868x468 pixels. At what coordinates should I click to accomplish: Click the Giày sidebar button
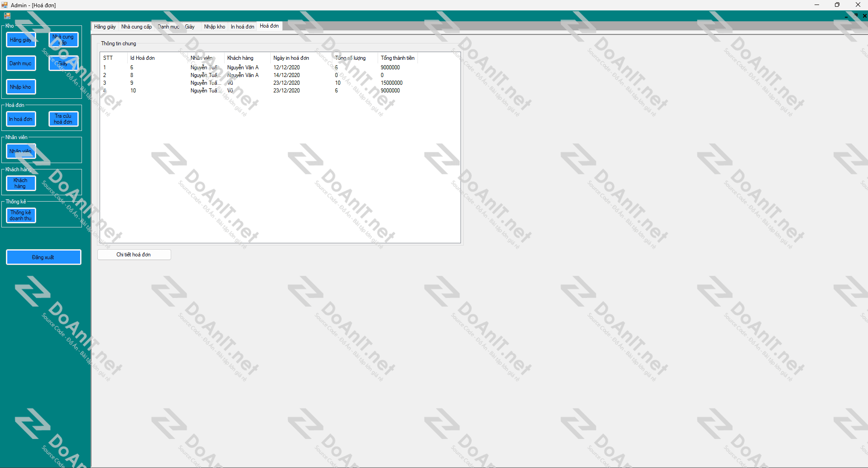click(x=63, y=63)
